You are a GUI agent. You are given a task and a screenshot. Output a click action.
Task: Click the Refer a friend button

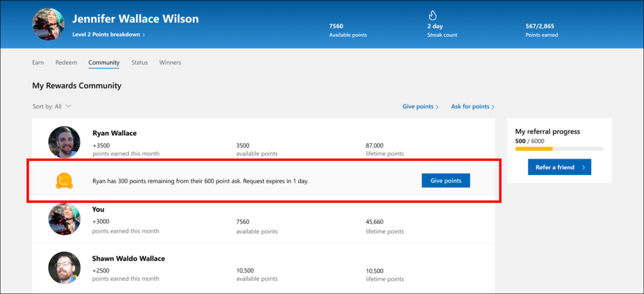pyautogui.click(x=559, y=167)
